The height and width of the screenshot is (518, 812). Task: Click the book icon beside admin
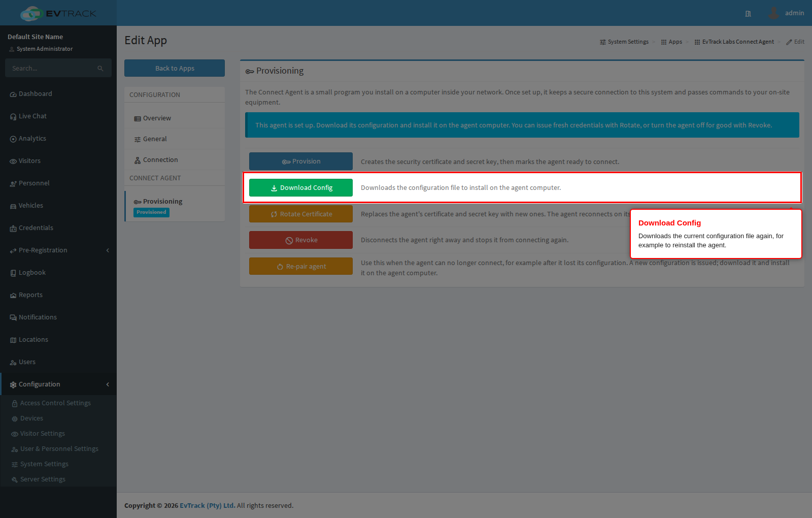click(748, 14)
